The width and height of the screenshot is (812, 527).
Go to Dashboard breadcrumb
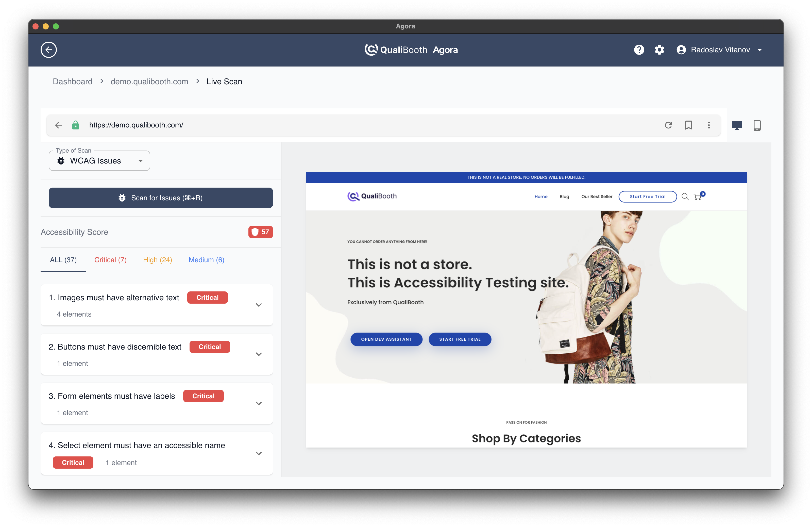click(72, 81)
